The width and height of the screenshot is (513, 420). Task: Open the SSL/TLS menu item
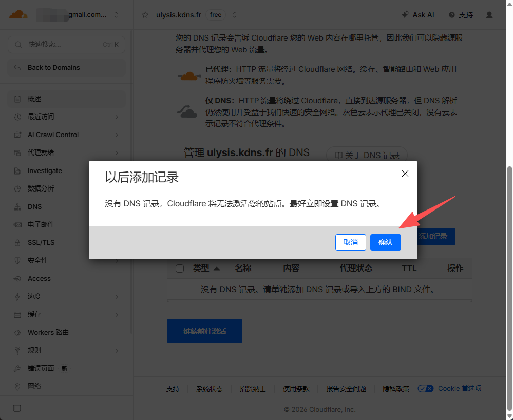[x=66, y=243]
